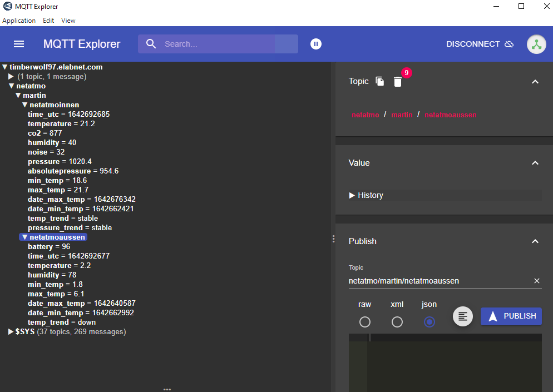Open the Edit menu

[48, 21]
